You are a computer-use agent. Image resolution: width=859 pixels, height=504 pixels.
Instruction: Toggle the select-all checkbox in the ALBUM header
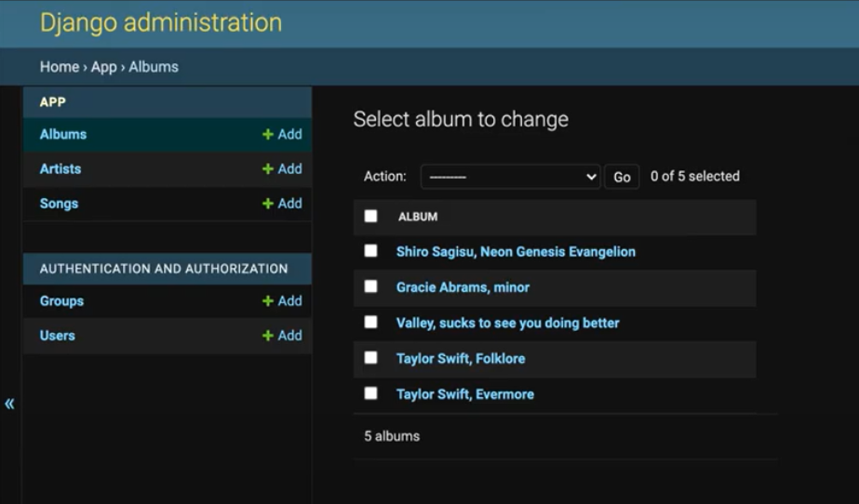[371, 216]
